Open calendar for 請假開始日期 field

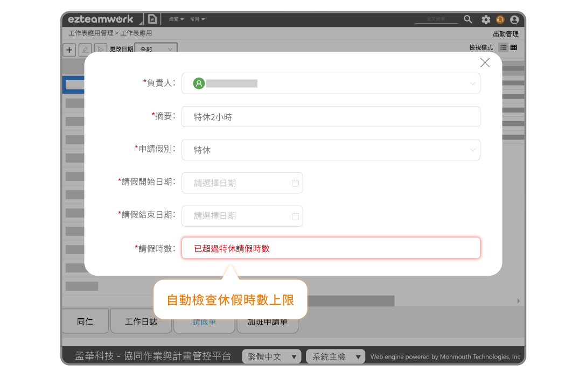pos(295,183)
